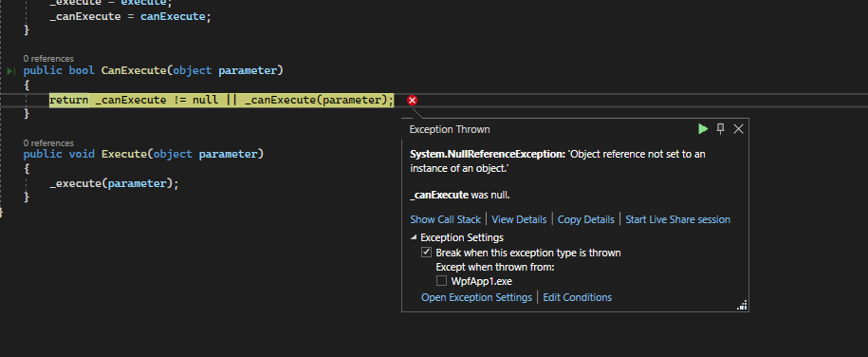Start Live Share session from popup
This screenshot has height=357, width=868.
(677, 219)
